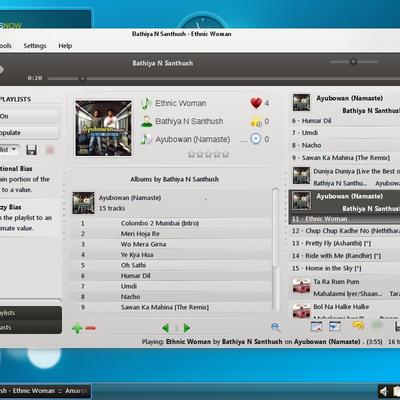The width and height of the screenshot is (400, 400).
Task: Click playlist entry 13 - Pretty Fly (Ashanthi)
Action: point(345,243)
